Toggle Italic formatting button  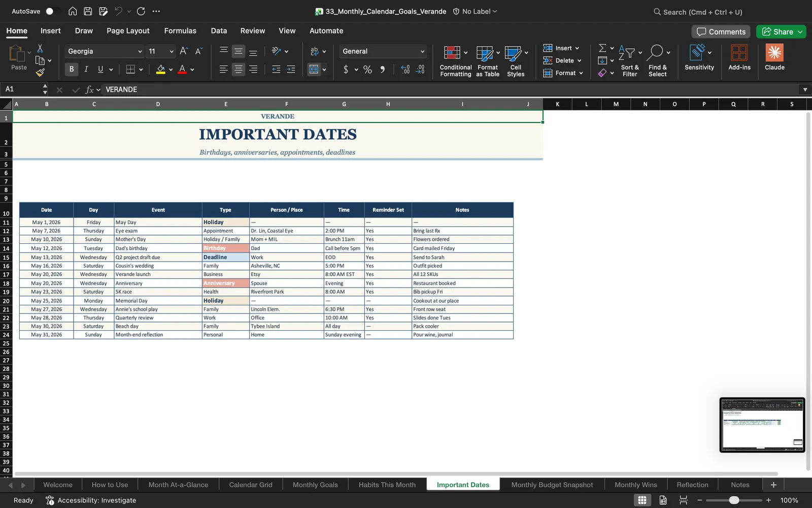[x=86, y=69]
